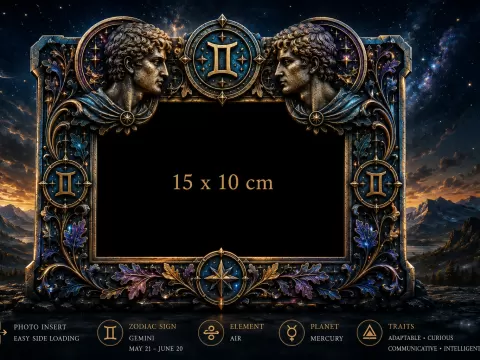Click the 'ADAPTABLE • CURIOUS' text

421,338
